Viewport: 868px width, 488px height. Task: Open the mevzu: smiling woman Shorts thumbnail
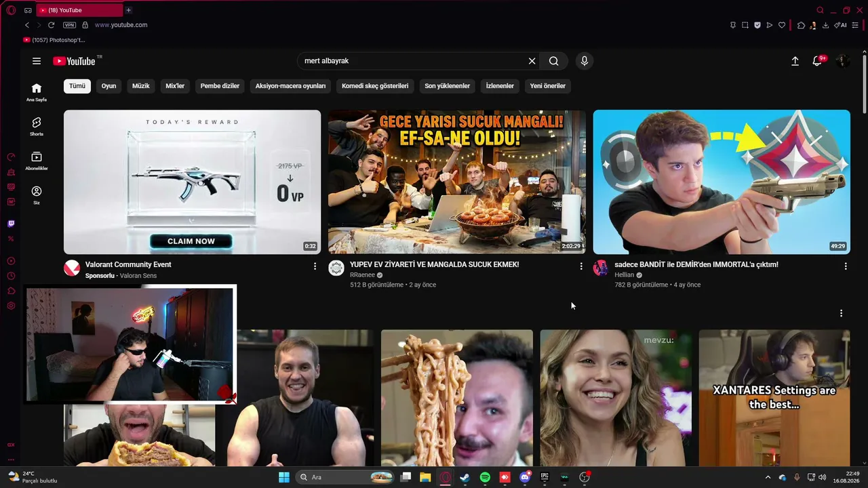(x=616, y=398)
